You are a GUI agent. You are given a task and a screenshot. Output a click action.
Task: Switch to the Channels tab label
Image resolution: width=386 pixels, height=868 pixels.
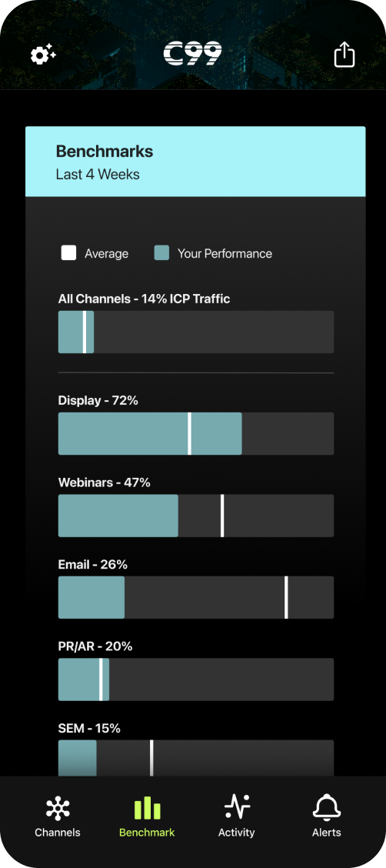pyautogui.click(x=58, y=833)
